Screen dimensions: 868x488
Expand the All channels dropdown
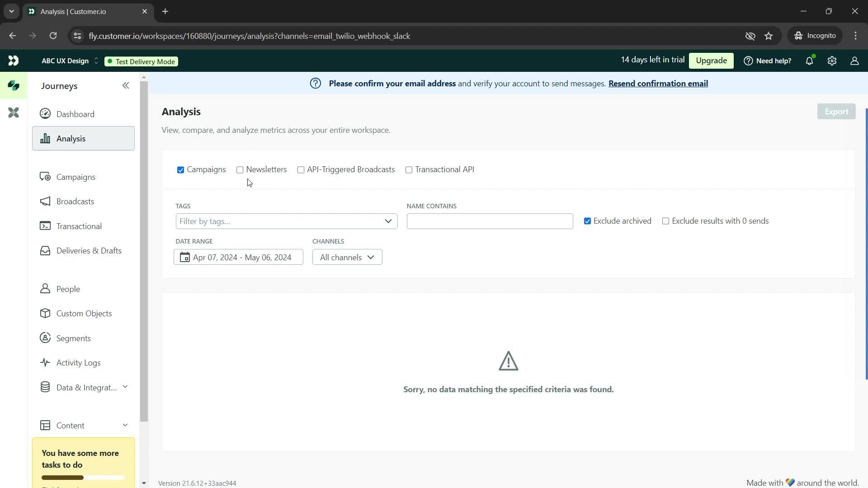click(x=346, y=257)
